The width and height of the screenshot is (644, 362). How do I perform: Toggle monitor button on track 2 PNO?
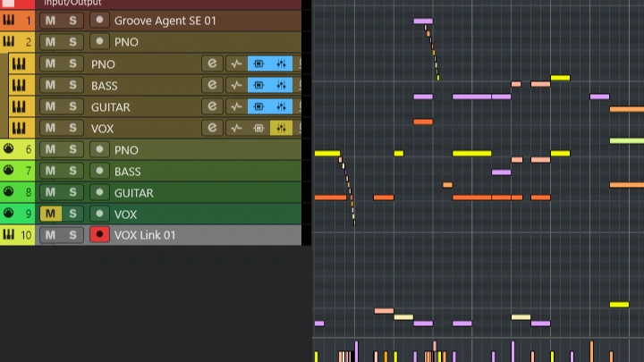click(99, 42)
